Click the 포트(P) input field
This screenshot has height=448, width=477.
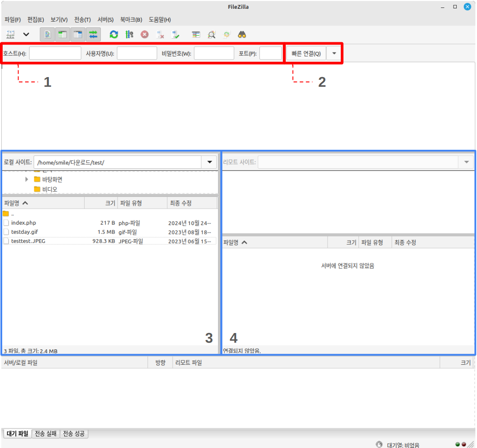pyautogui.click(x=270, y=53)
